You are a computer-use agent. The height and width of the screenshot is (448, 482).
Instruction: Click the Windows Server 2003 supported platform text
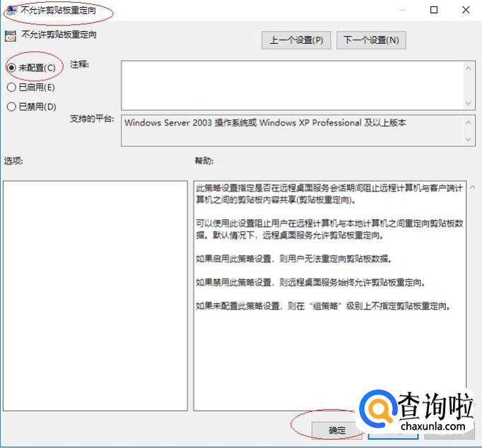click(265, 123)
